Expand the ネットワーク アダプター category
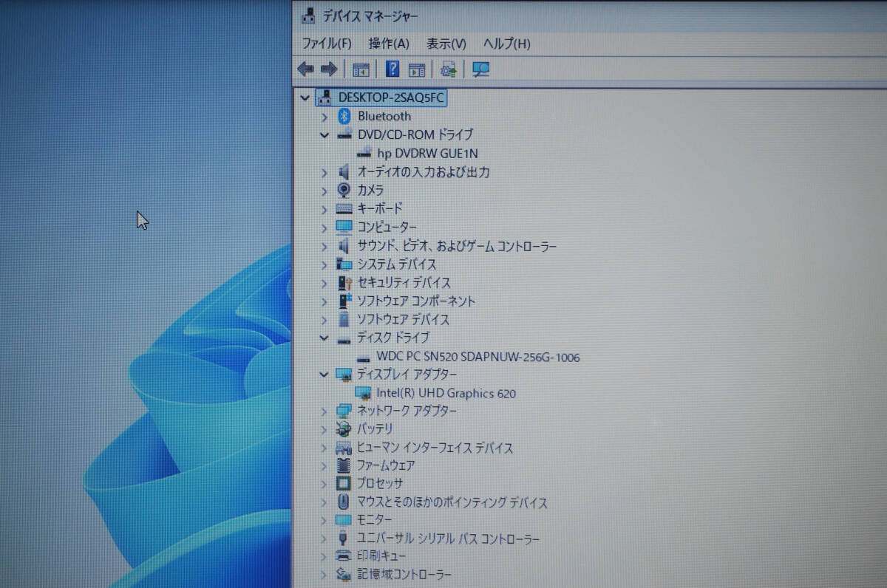This screenshot has width=887, height=588. 324,411
